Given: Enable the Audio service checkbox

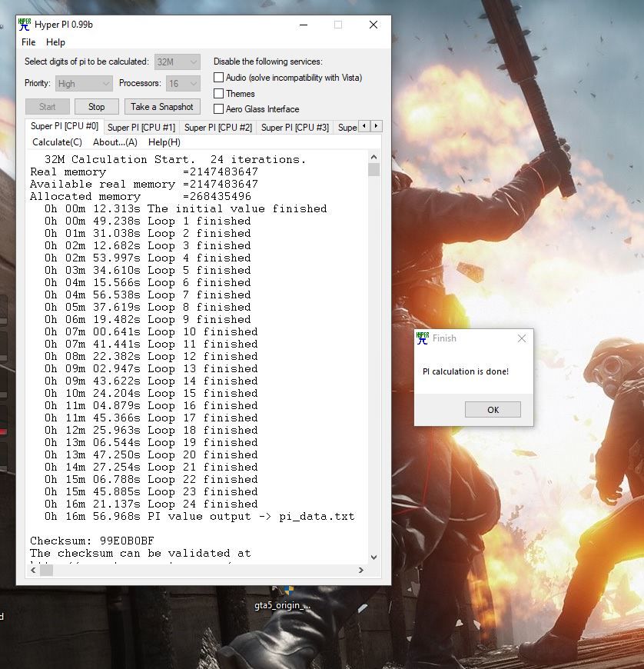Looking at the screenshot, I should [x=218, y=77].
